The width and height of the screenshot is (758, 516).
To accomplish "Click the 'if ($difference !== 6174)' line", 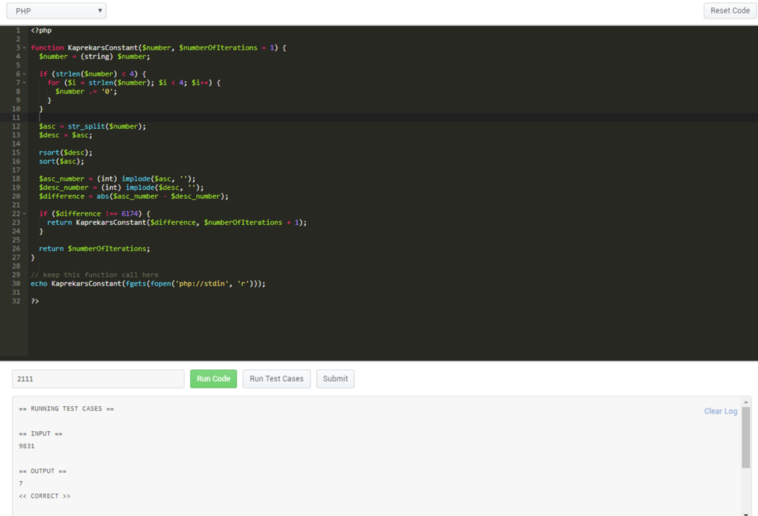I will click(95, 214).
